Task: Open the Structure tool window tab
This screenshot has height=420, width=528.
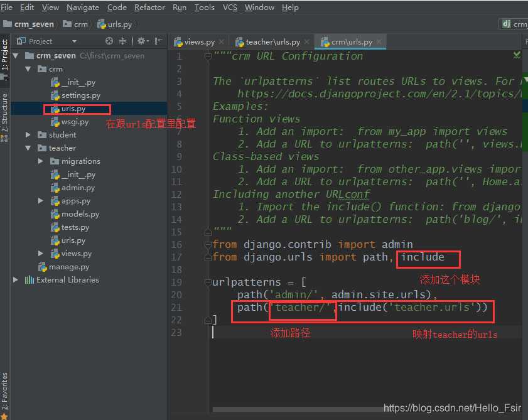Action: pos(4,112)
